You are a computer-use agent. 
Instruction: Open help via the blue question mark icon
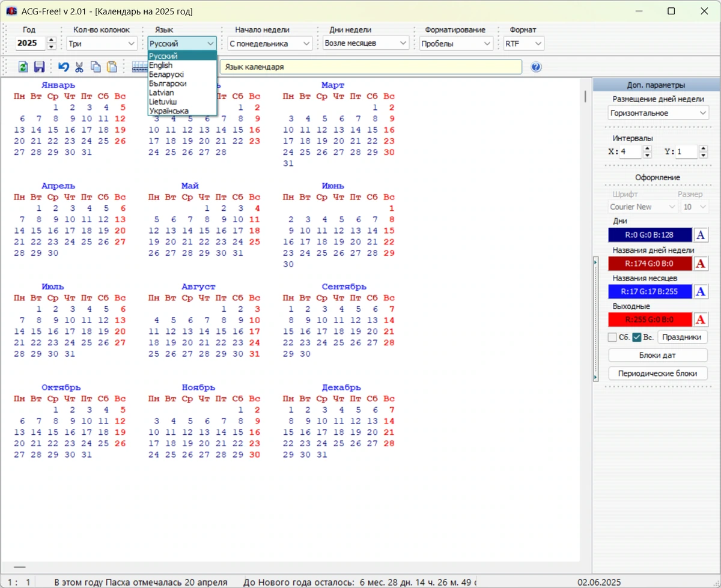pos(537,67)
